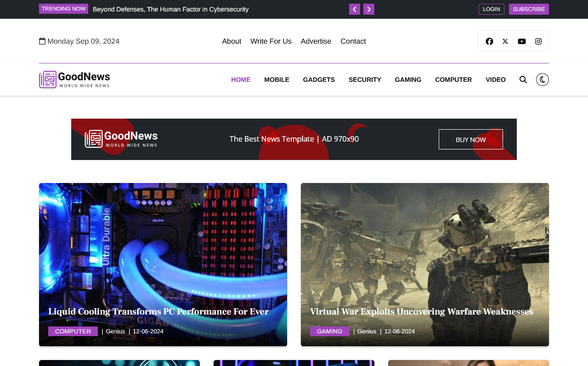Open the Liquid Cooling article thumbnail

(x=163, y=244)
